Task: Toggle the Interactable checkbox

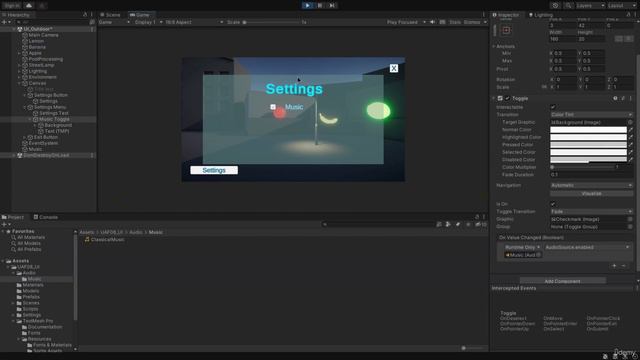Action: pyautogui.click(x=553, y=107)
